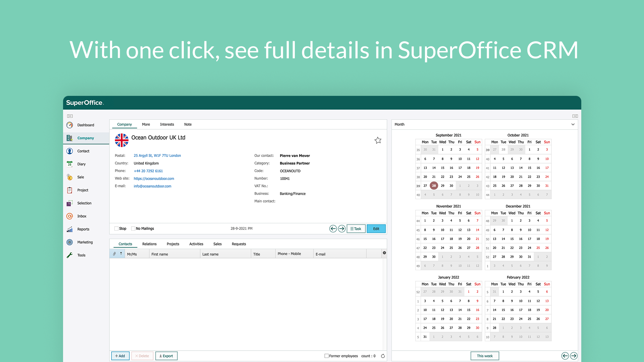Open the More tab
Screen dimensions: 644x362
pyautogui.click(x=146, y=124)
